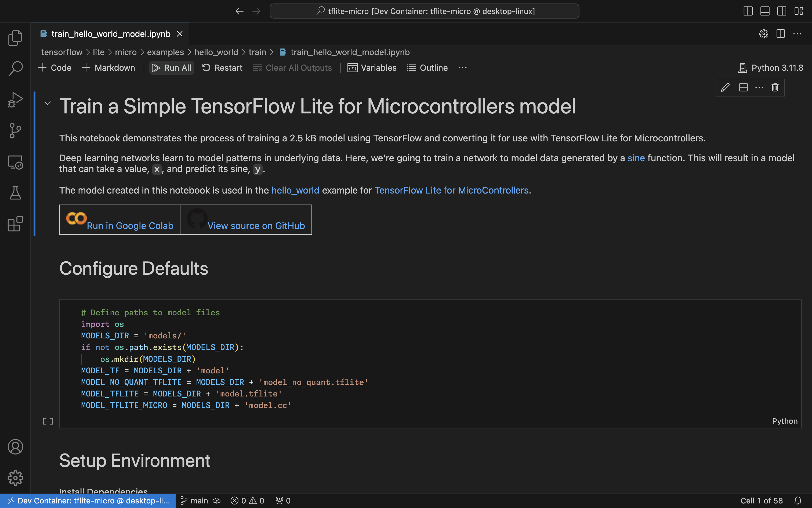Screen dimensions: 812x508
Task: Place cursor on MODEL_TFLITE_MICRO code line
Action: pyautogui.click(x=186, y=406)
